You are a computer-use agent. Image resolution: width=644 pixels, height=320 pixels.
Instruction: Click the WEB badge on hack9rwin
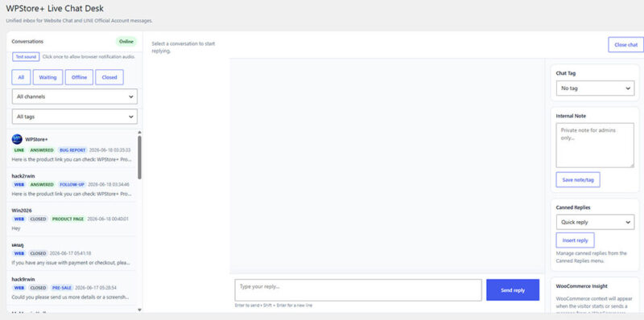tap(19, 288)
